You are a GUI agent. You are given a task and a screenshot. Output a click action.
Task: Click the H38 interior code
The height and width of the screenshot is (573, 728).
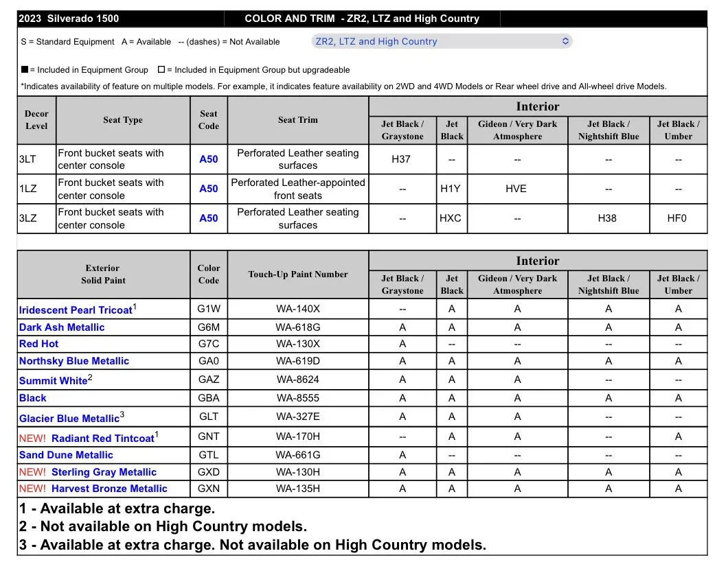click(607, 218)
